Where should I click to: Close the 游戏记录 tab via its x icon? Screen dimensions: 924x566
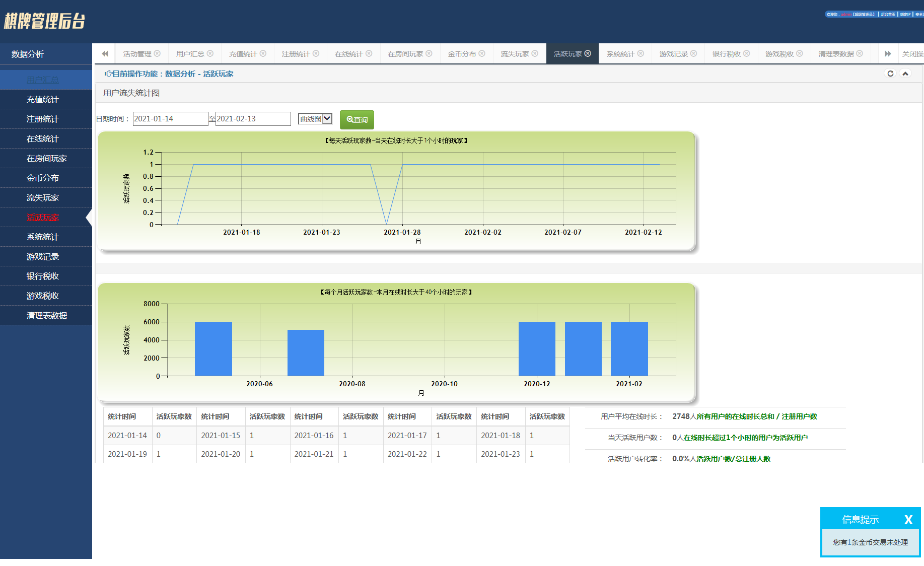coord(693,53)
